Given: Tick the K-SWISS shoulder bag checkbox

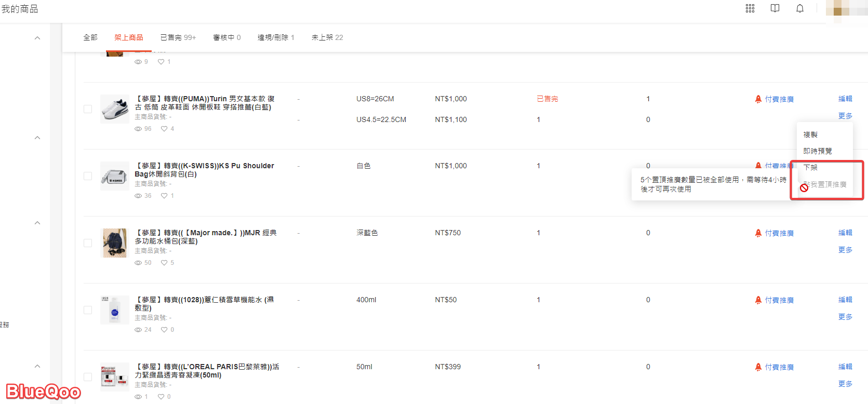Looking at the screenshot, I should [88, 176].
